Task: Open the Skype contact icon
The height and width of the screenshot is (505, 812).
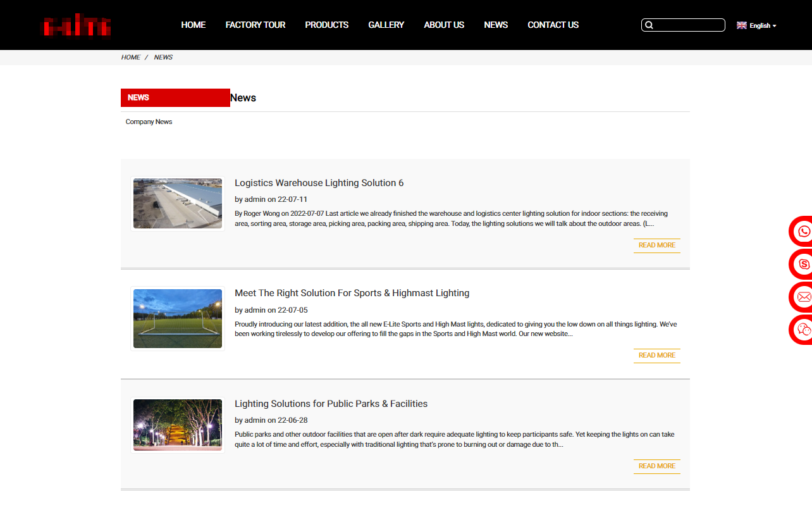Action: click(x=803, y=265)
